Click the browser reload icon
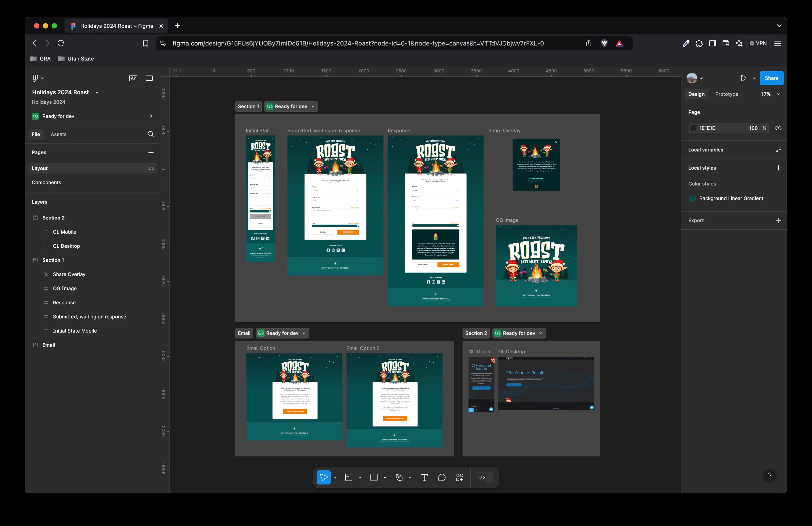Screen dimensions: 812x526 point(61,43)
